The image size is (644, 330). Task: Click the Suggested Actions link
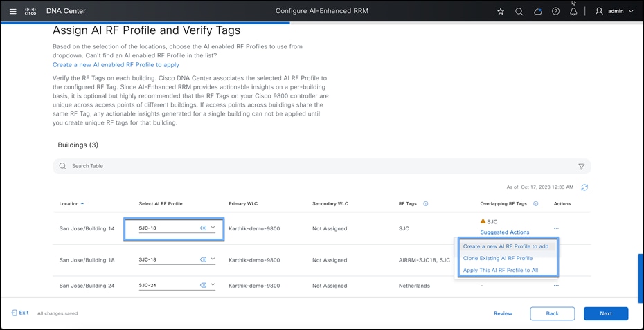click(504, 232)
